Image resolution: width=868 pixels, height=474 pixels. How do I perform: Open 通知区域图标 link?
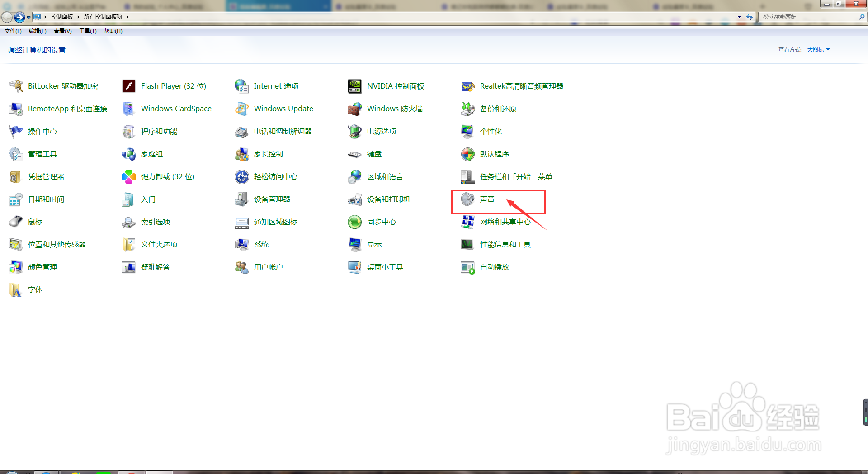(276, 222)
